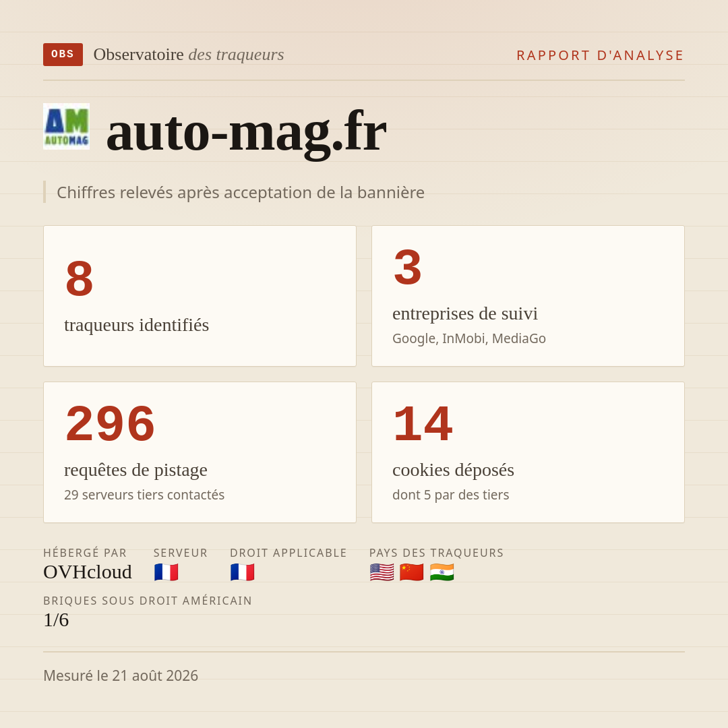This screenshot has height=728, width=728.
Task: Click the number 3 entreprises figure
Action: coord(408,267)
